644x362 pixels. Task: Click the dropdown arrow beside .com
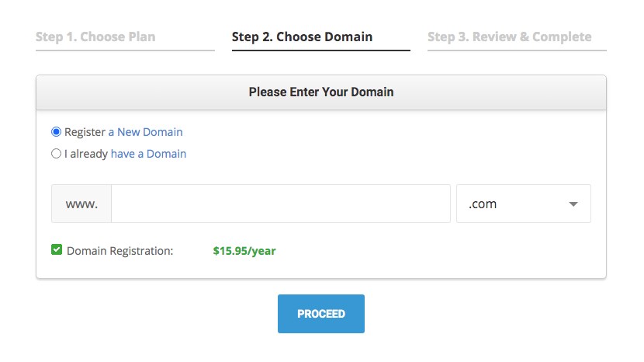[x=573, y=204]
